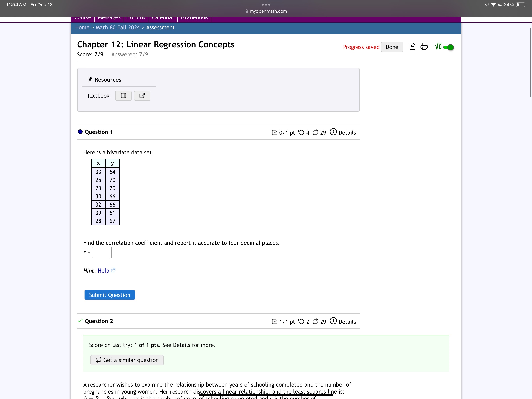Toggle the MathJax equation display switch

click(448, 47)
